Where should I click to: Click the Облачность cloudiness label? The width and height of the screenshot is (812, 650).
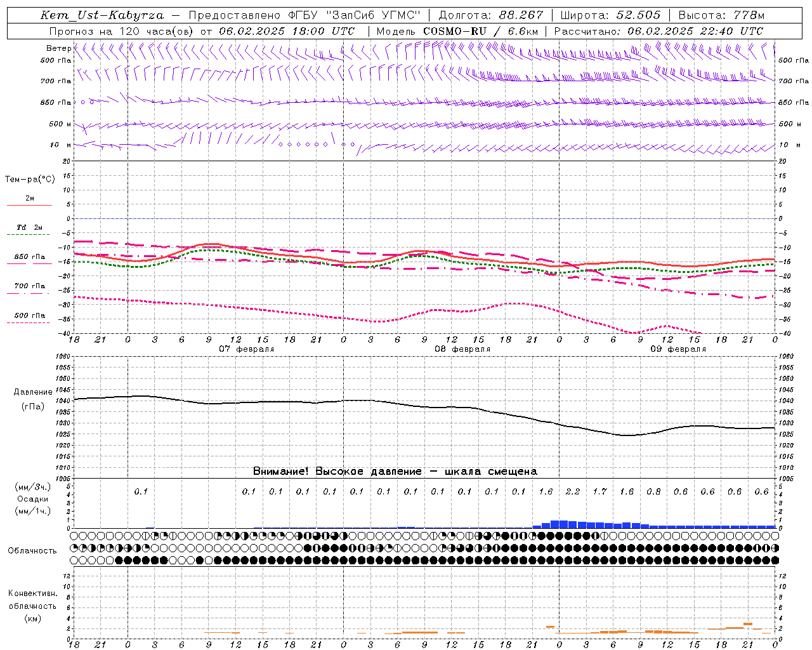pyautogui.click(x=32, y=551)
